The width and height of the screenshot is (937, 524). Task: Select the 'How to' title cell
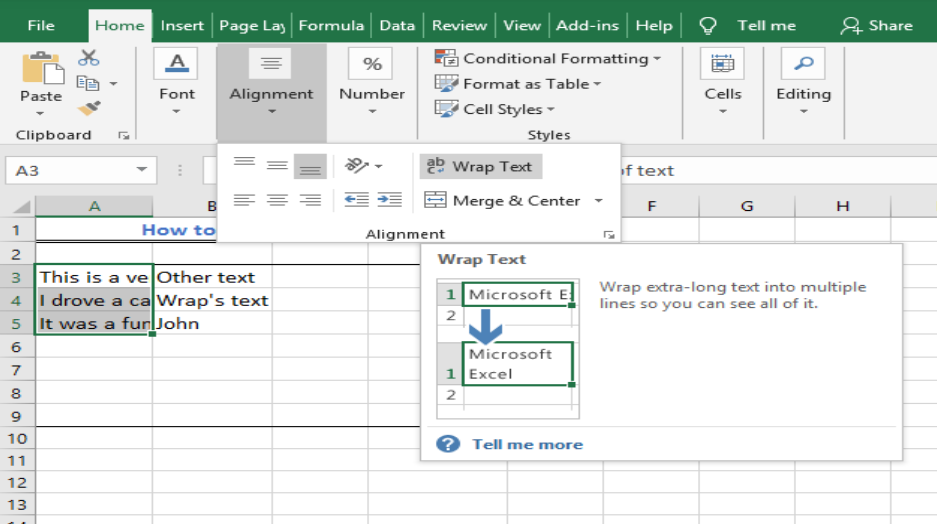tap(127, 230)
